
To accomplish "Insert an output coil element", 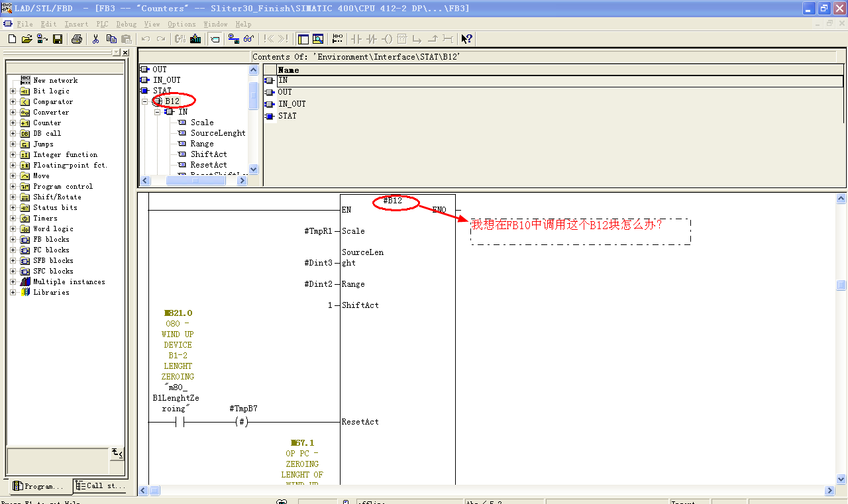I will click(x=387, y=39).
